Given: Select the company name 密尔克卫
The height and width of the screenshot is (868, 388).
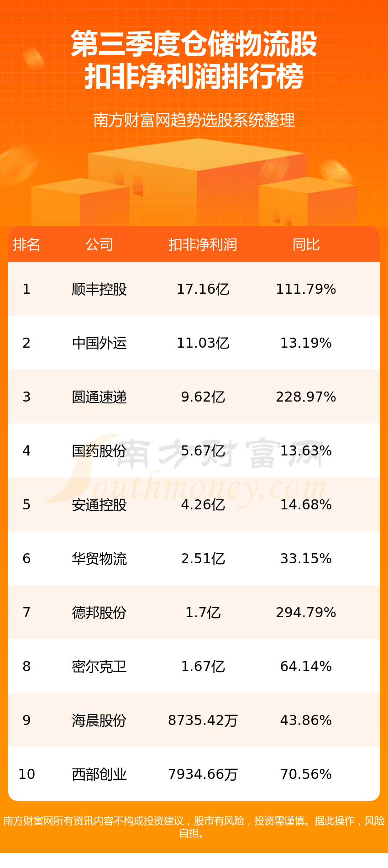Looking at the screenshot, I should pyautogui.click(x=99, y=667).
